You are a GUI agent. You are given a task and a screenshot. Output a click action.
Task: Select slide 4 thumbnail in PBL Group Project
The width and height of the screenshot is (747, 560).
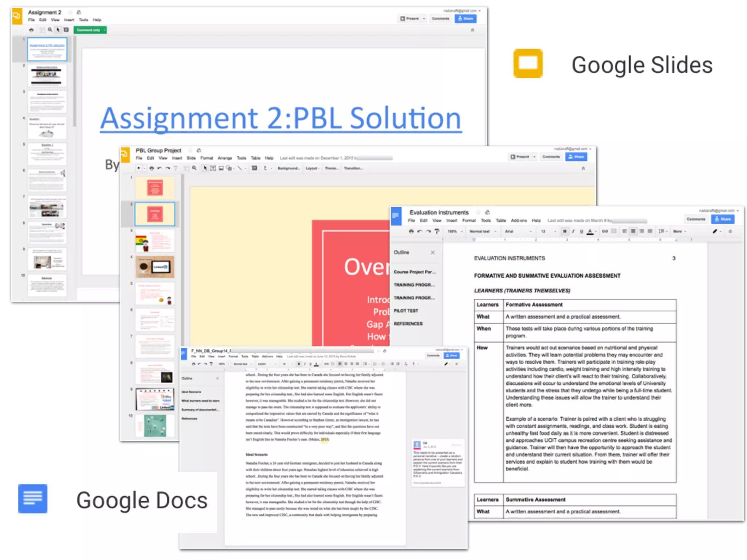click(x=155, y=267)
